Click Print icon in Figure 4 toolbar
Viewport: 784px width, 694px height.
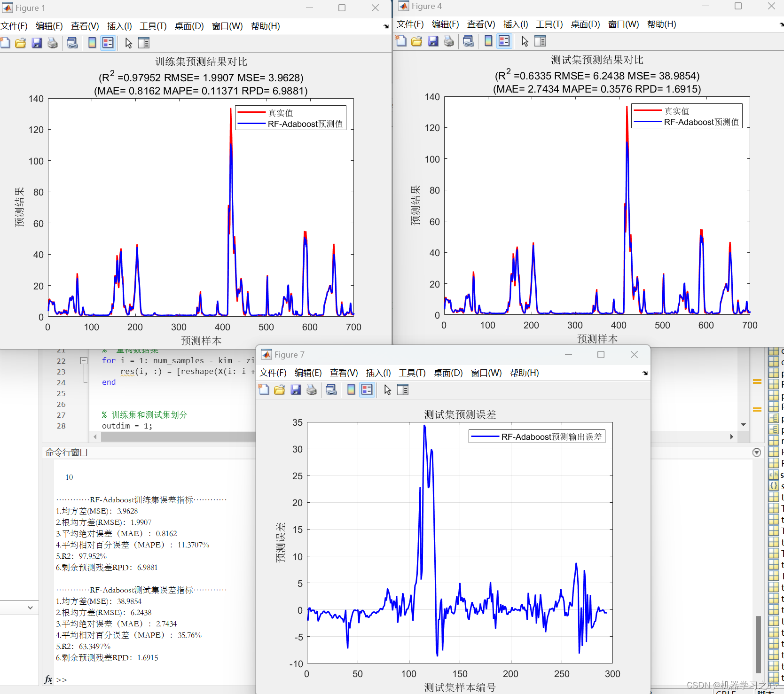(x=449, y=41)
